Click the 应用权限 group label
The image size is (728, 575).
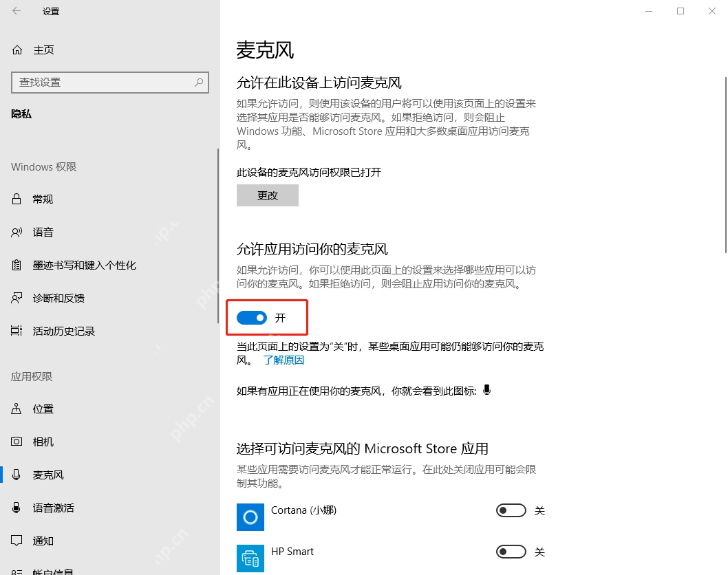point(32,376)
